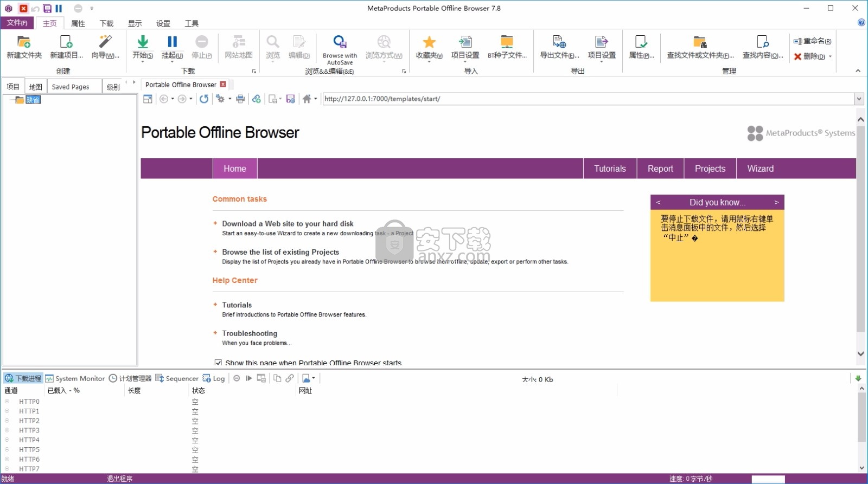Collapse the ribbon with the up chevron
The height and width of the screenshot is (484, 868).
[858, 71]
